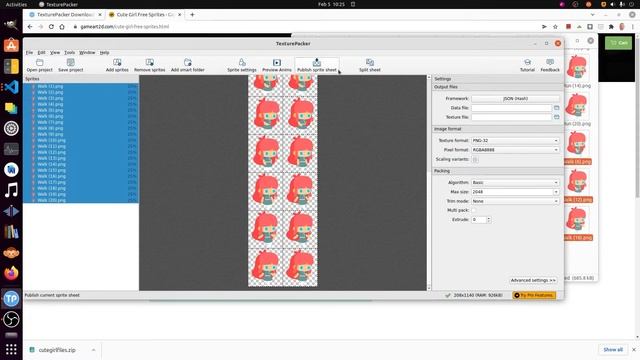The height and width of the screenshot is (360, 640).
Task: Open the Help menu
Action: click(104, 53)
